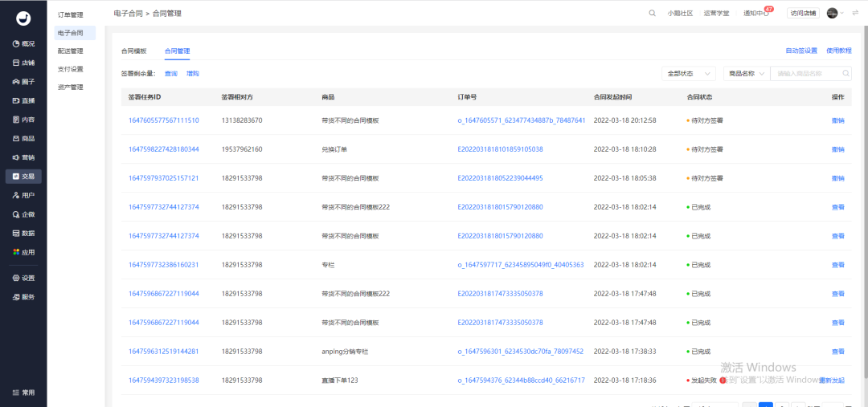Expand the 全部状态 status dropdown
This screenshot has width=868, height=407.
pyautogui.click(x=689, y=74)
